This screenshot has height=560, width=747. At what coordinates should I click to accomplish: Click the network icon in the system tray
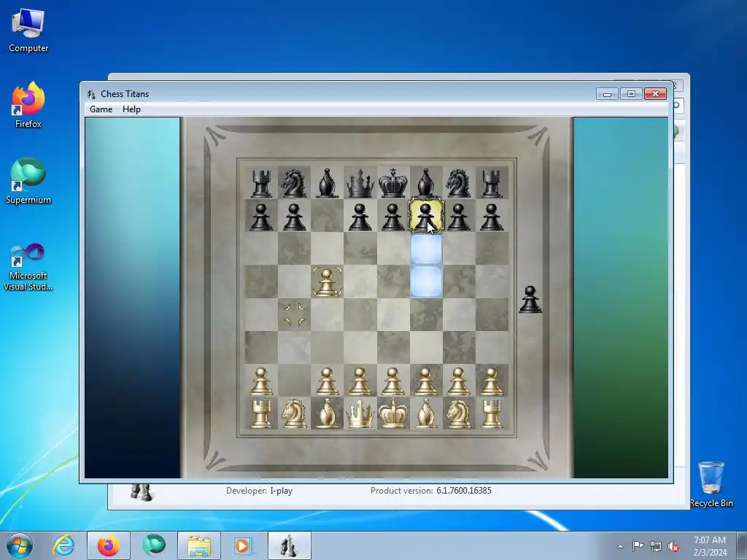[x=656, y=546]
